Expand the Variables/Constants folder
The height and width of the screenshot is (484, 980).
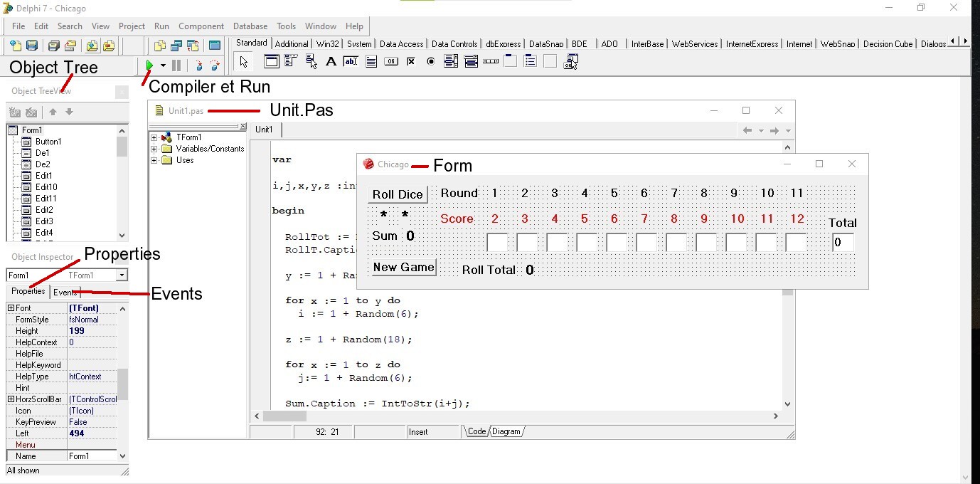point(154,149)
